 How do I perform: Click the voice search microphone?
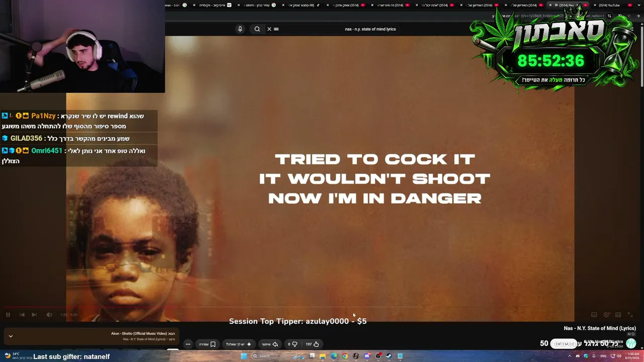point(240,29)
